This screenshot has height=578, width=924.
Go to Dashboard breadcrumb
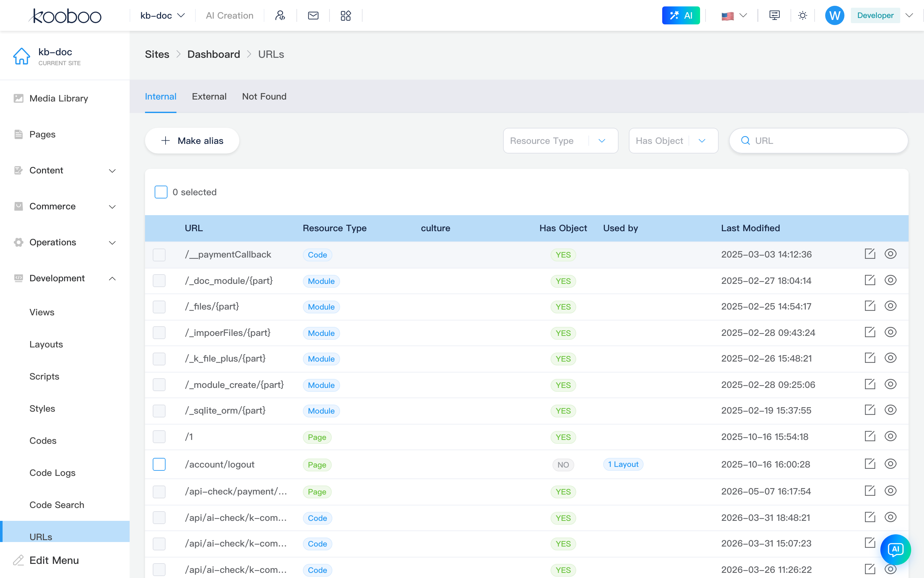point(213,54)
